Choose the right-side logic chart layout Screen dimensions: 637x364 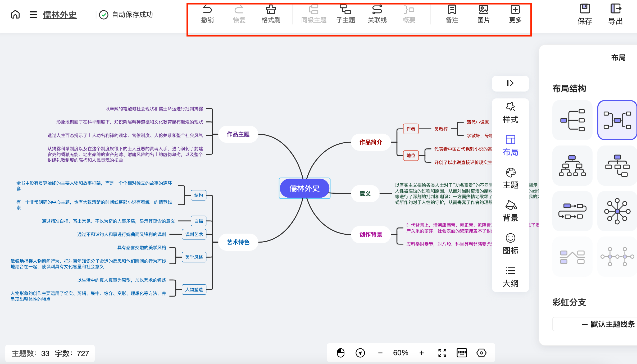(572, 120)
